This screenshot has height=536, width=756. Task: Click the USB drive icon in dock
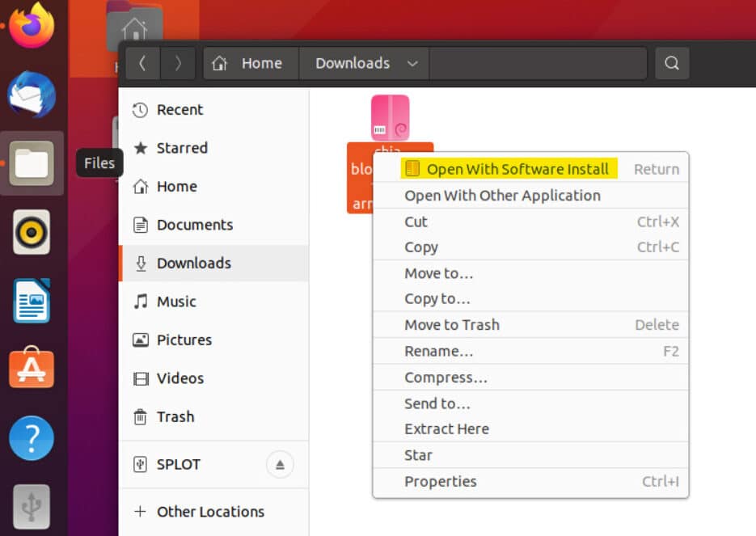coord(32,507)
